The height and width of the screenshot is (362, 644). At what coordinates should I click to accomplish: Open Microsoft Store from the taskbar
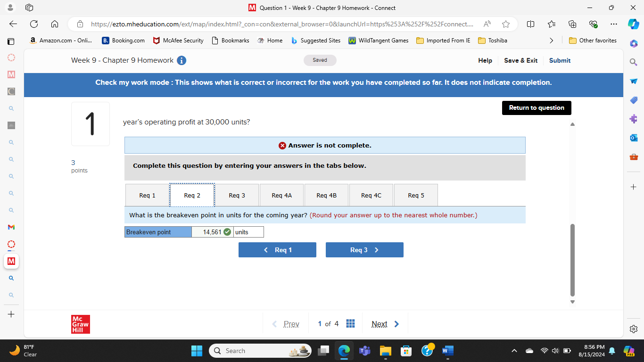tap(406, 351)
